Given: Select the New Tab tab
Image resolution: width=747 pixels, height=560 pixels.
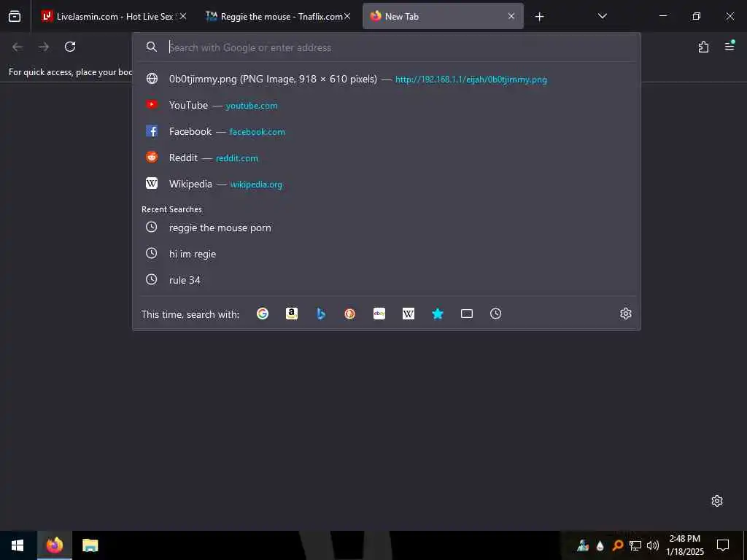Looking at the screenshot, I should coord(443,16).
